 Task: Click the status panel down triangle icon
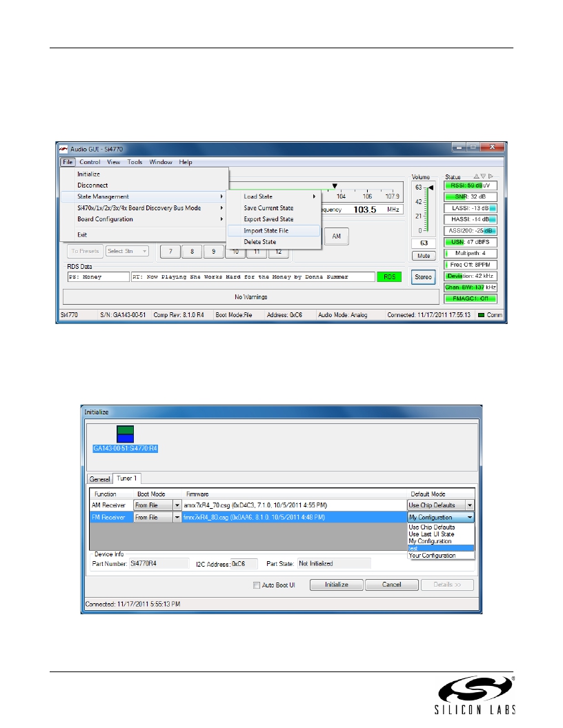point(483,176)
